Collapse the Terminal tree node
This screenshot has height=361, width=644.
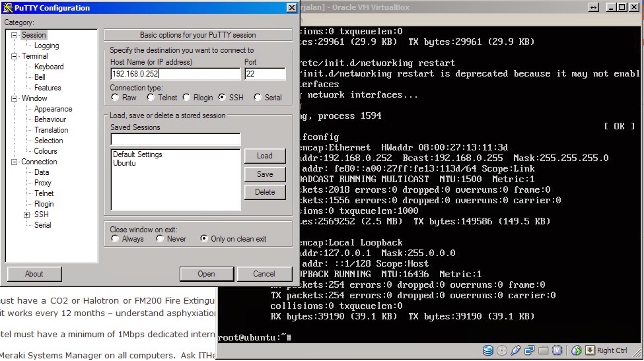tap(15, 56)
